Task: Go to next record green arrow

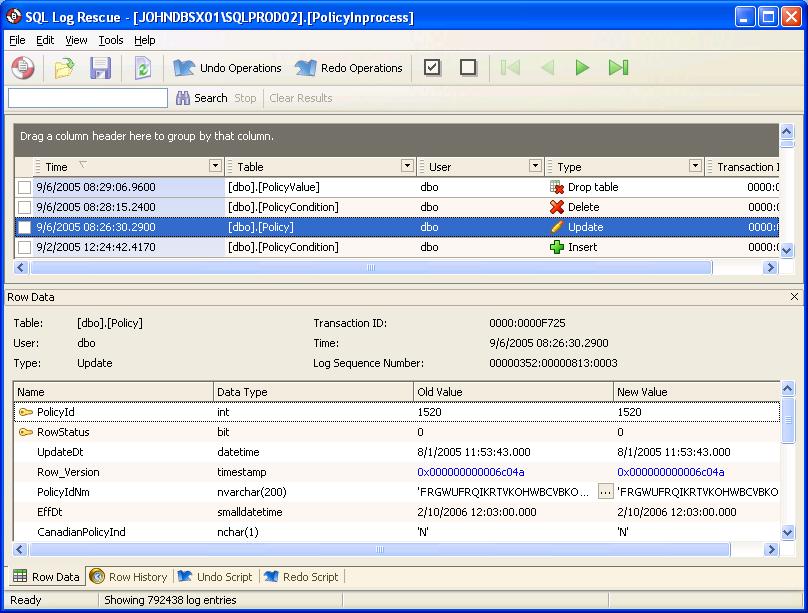Action: (x=582, y=68)
